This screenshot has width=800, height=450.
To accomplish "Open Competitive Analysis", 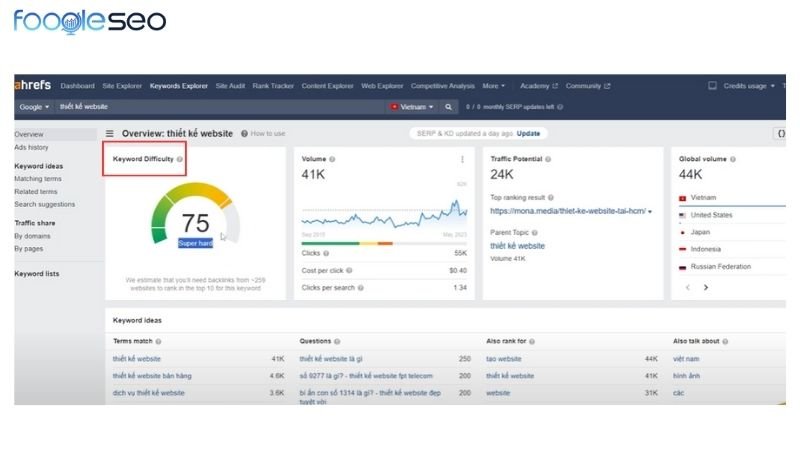I will 443,86.
